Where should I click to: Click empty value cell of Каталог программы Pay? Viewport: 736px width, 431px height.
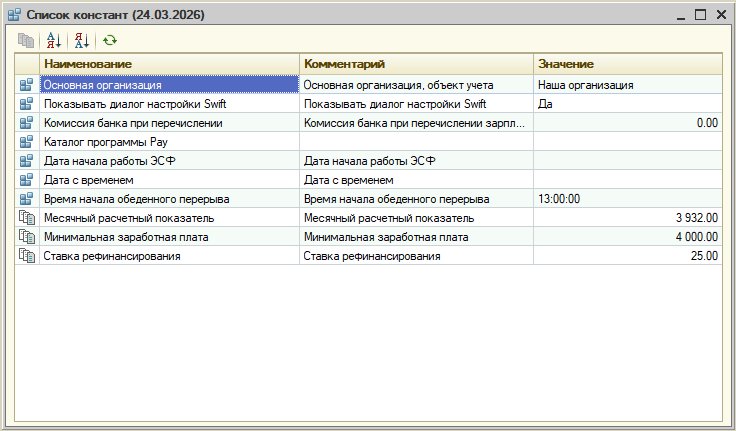628,142
